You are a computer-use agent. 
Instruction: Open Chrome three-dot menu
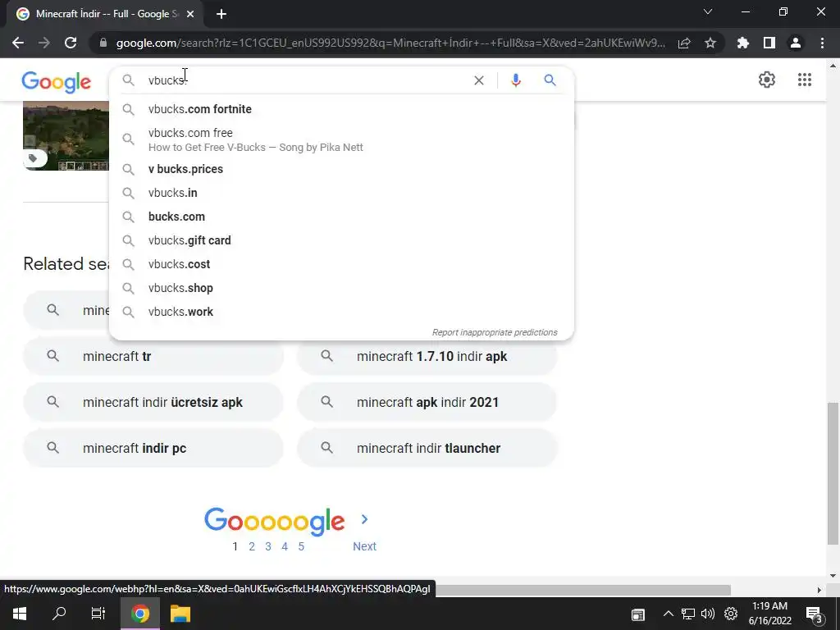point(822,43)
